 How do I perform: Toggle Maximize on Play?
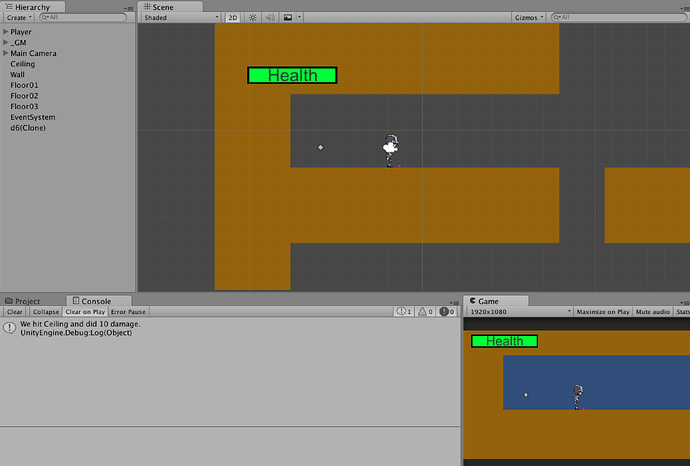(603, 312)
